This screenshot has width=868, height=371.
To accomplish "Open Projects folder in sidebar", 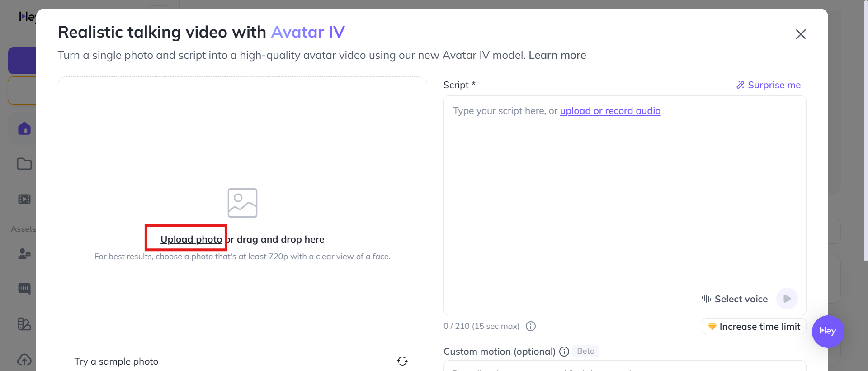I will tap(24, 164).
